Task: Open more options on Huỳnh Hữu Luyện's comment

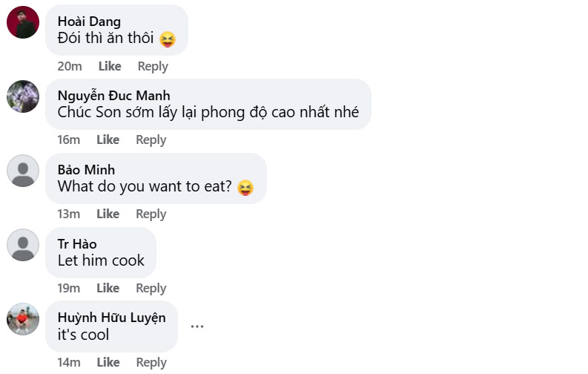Action: pos(196,327)
